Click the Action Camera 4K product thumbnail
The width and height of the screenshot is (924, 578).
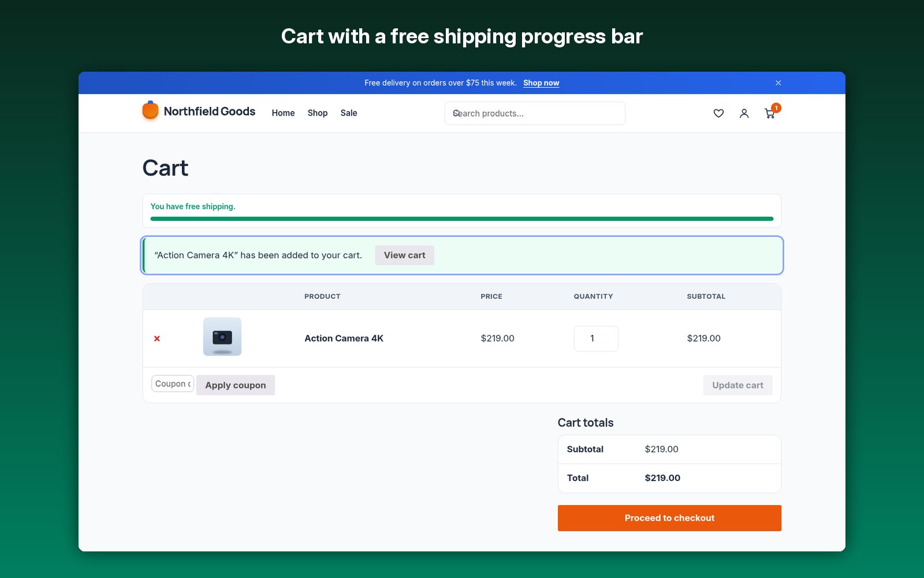click(x=222, y=336)
